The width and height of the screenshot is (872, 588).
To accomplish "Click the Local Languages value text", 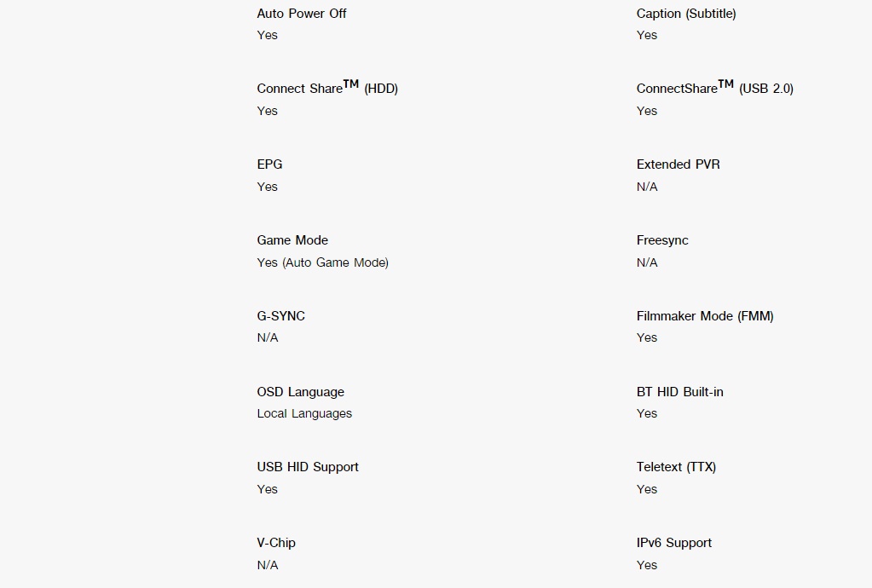I will click(x=304, y=414).
